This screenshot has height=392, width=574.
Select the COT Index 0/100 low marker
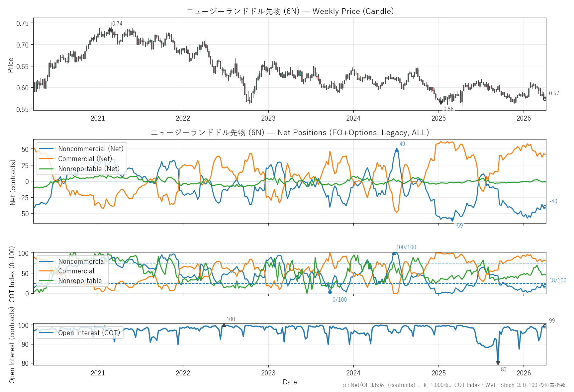(330, 293)
